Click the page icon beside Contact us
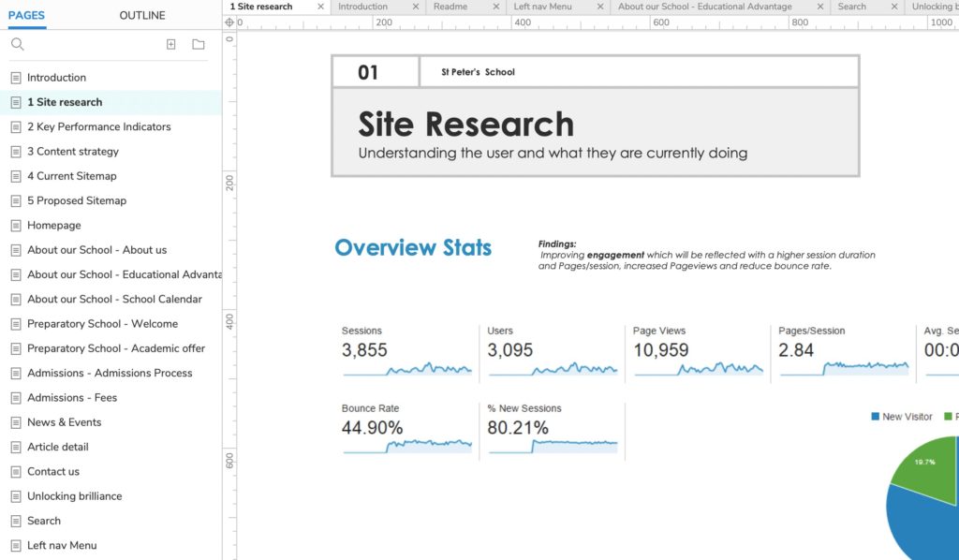Screen dimensions: 959x560 (x=16, y=472)
